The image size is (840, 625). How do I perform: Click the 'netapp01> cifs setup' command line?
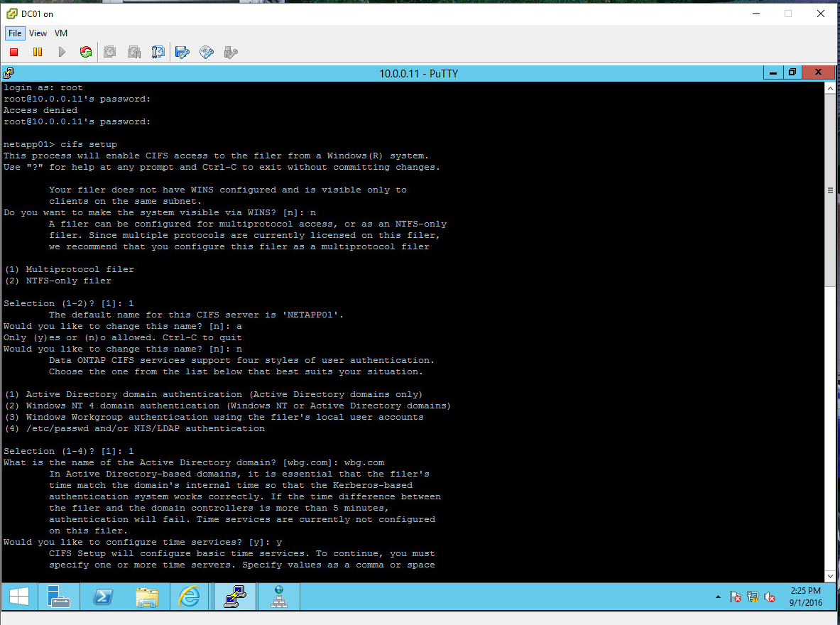click(60, 144)
